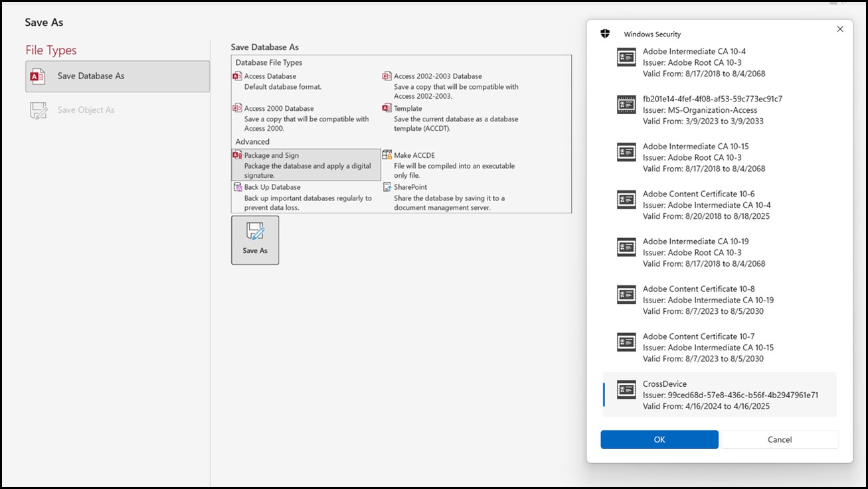Cancel the Windows Security dialog
Viewport: 868px width, 489px height.
(x=780, y=439)
